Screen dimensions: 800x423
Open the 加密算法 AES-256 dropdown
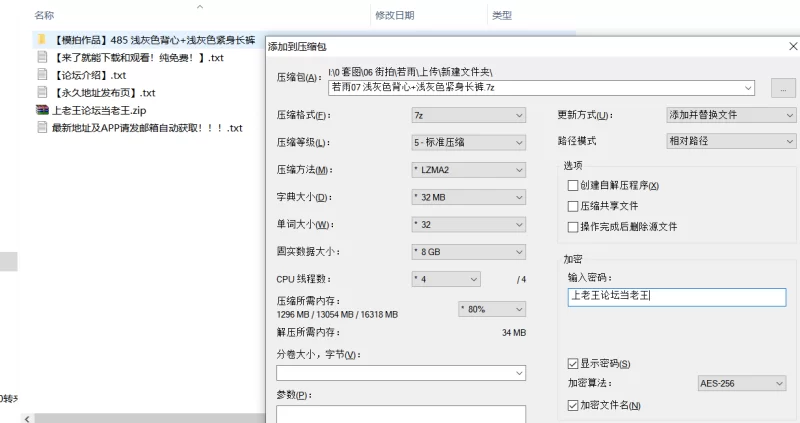coord(741,383)
